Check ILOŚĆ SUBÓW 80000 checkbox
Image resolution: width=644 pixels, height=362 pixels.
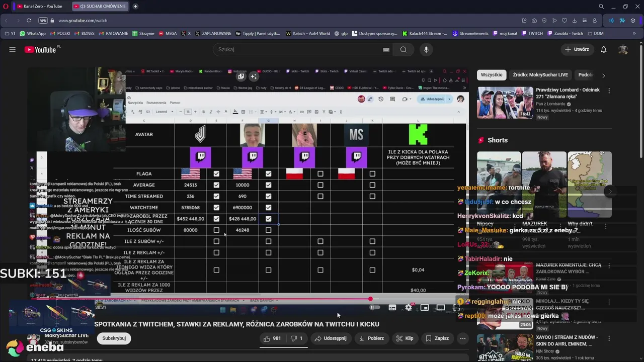[x=216, y=230]
